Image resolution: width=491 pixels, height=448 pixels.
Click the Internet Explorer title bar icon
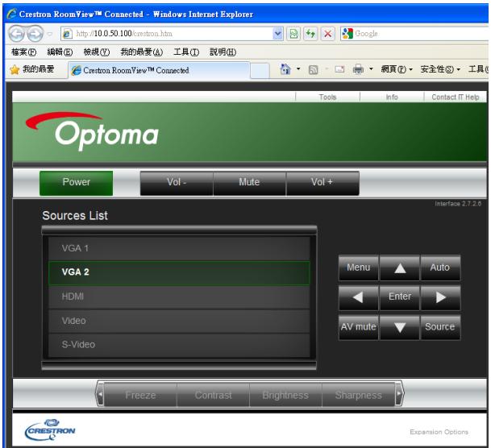click(11, 14)
